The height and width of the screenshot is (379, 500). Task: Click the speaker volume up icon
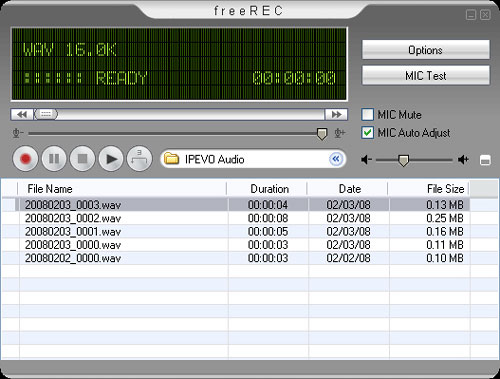pyautogui.click(x=463, y=160)
